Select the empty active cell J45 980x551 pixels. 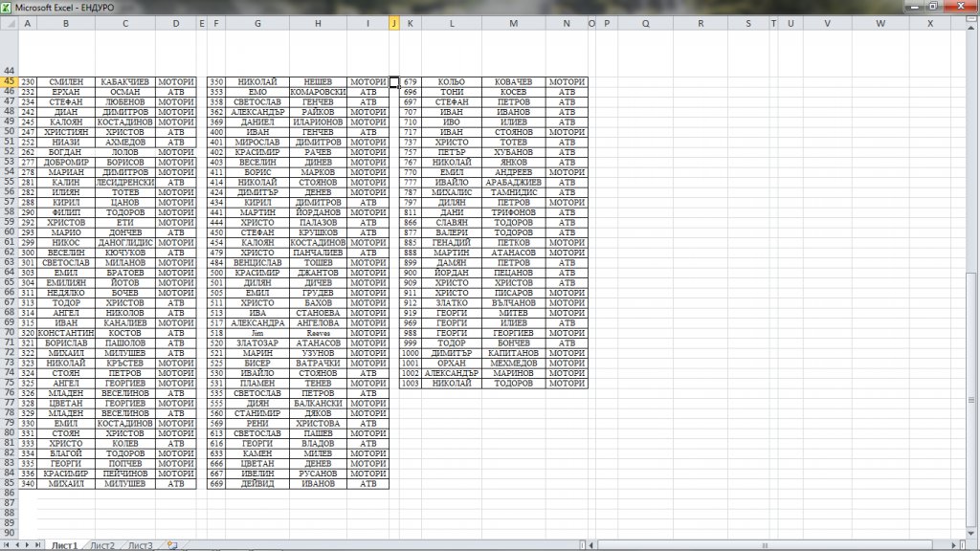393,81
